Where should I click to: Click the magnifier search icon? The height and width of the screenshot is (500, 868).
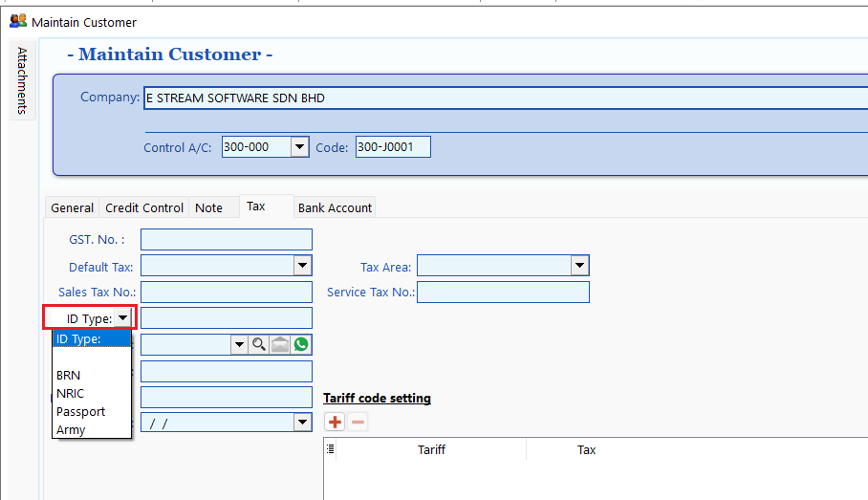point(258,344)
